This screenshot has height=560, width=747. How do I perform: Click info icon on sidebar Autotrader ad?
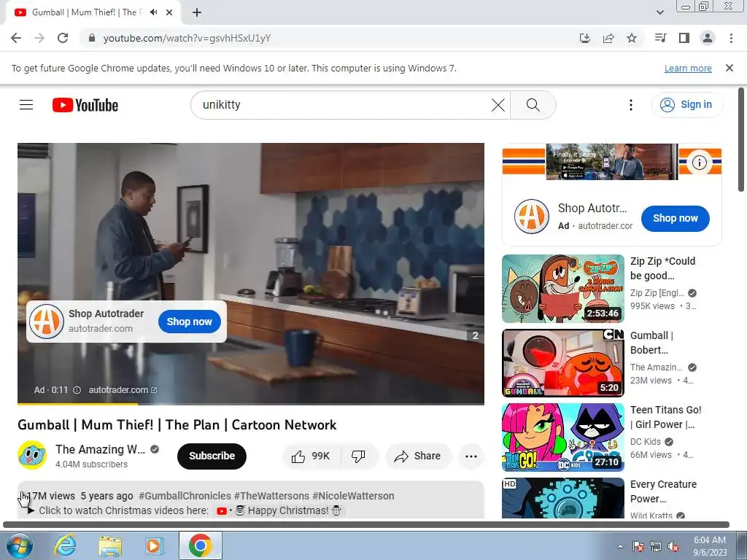699,163
